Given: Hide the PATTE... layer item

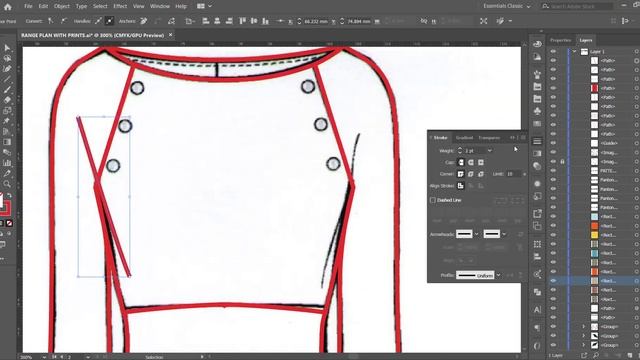Looking at the screenshot, I should pyautogui.click(x=553, y=171).
